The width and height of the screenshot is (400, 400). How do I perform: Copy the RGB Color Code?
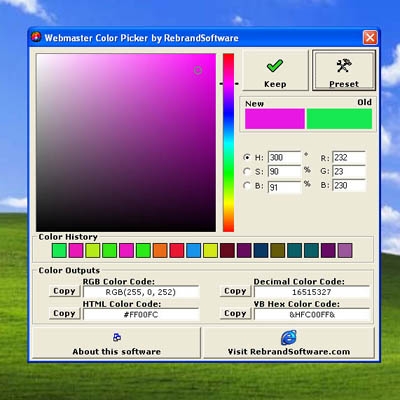pos(65,291)
